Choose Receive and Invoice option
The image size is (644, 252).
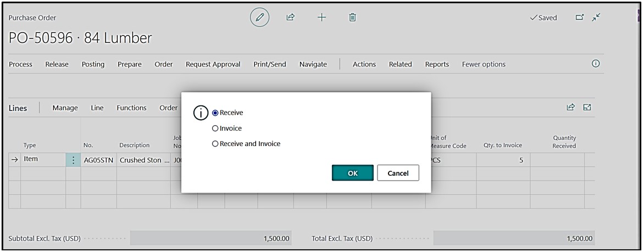(x=215, y=144)
